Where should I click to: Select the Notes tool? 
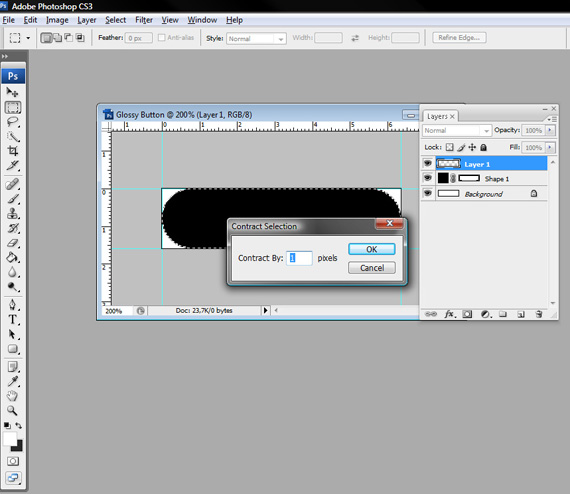point(13,367)
